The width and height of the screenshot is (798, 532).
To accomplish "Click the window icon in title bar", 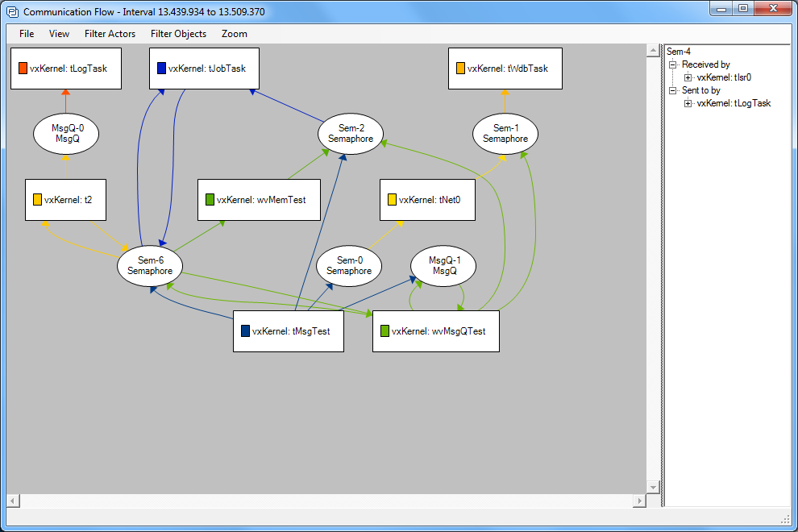I will [12, 12].
